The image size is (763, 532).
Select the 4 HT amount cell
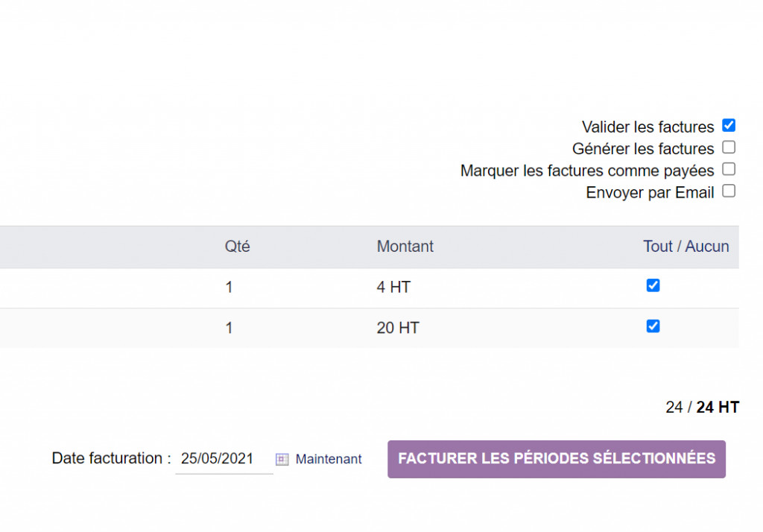point(393,287)
